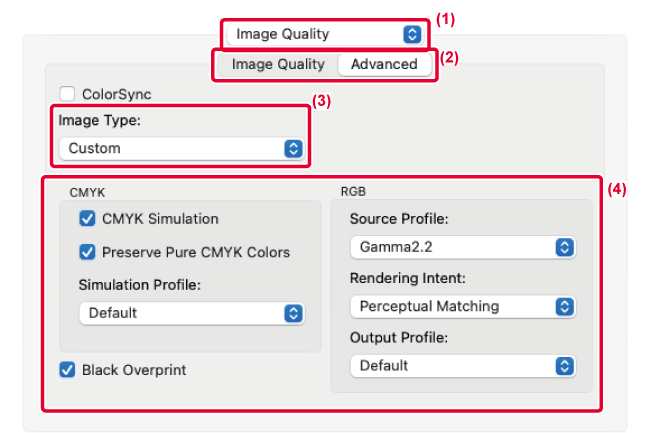Image resolution: width=650 pixels, height=433 pixels.
Task: Click the blue chevron beside Perceptual Matching
Action: click(x=564, y=306)
